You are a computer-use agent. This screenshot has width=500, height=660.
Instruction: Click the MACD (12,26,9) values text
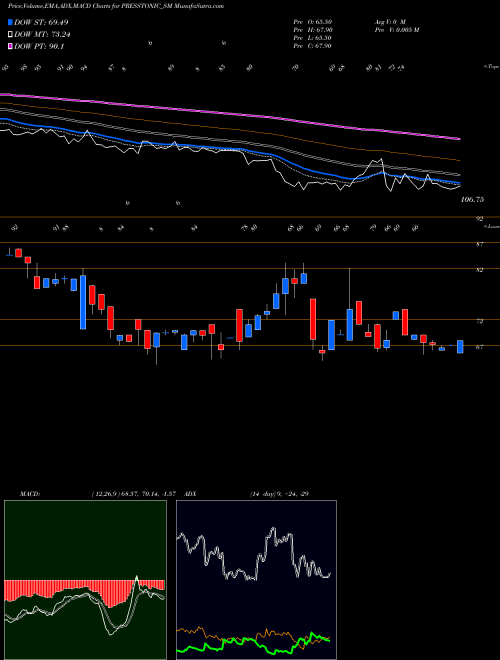[x=136, y=494]
